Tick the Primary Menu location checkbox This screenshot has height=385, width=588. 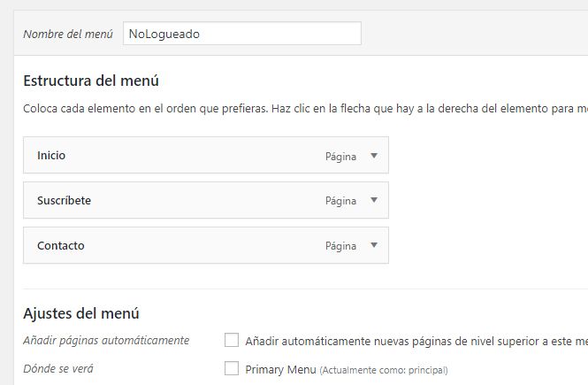point(232,368)
